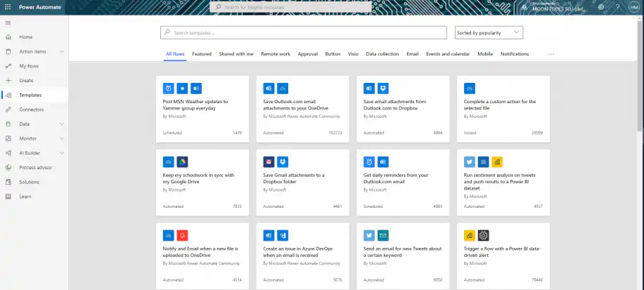The image size is (644, 290).
Task: Switch to the Shared with me tab
Action: 236,54
